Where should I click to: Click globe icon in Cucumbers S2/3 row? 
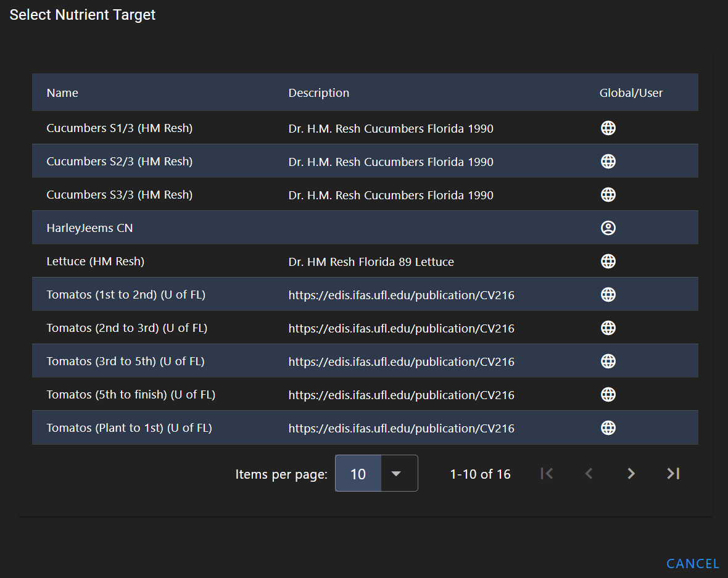coord(608,161)
